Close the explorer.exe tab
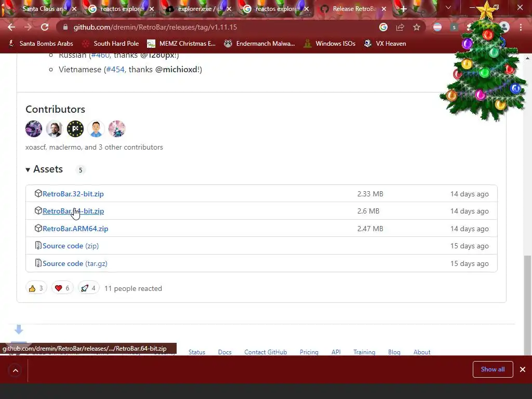This screenshot has height=399, width=532. (x=229, y=9)
